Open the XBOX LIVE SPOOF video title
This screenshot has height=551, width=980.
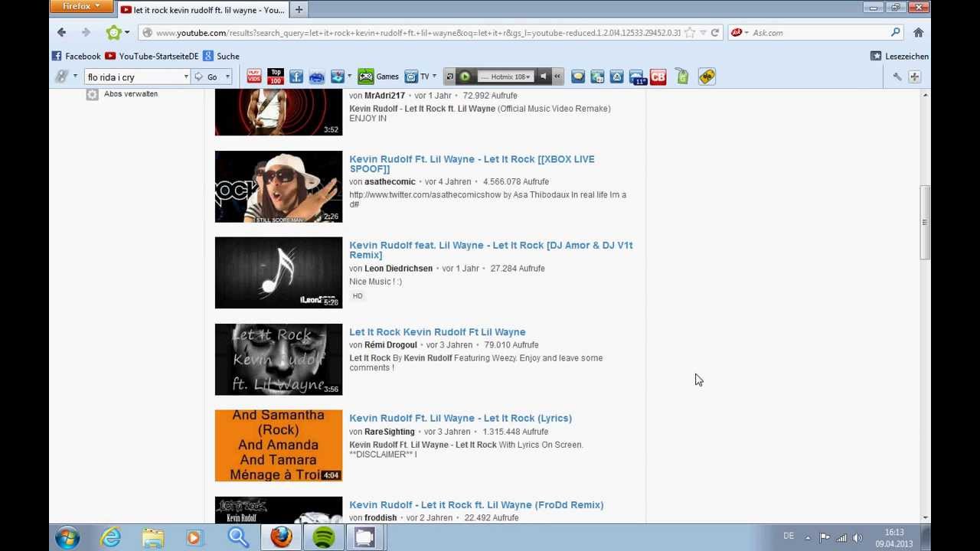coord(472,164)
